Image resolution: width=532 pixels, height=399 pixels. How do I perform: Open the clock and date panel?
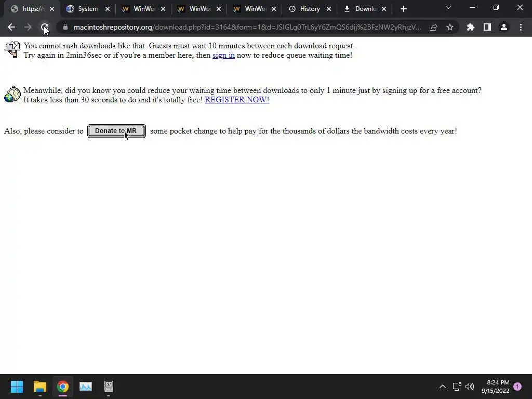point(495,387)
